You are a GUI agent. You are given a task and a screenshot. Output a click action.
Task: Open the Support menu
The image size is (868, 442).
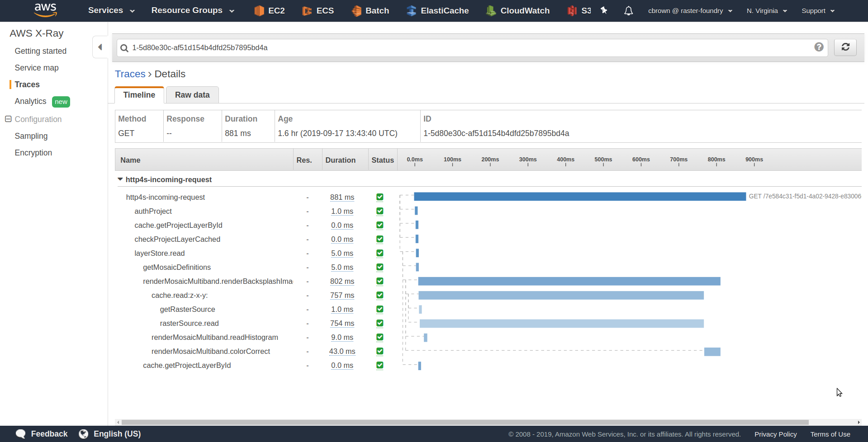[817, 10]
